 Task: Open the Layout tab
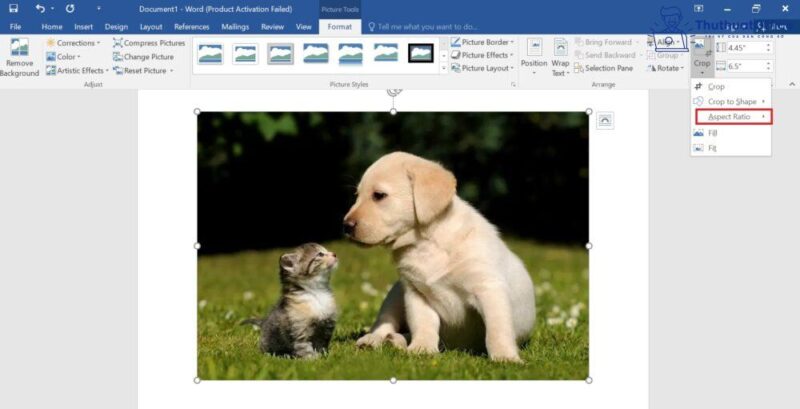click(151, 27)
